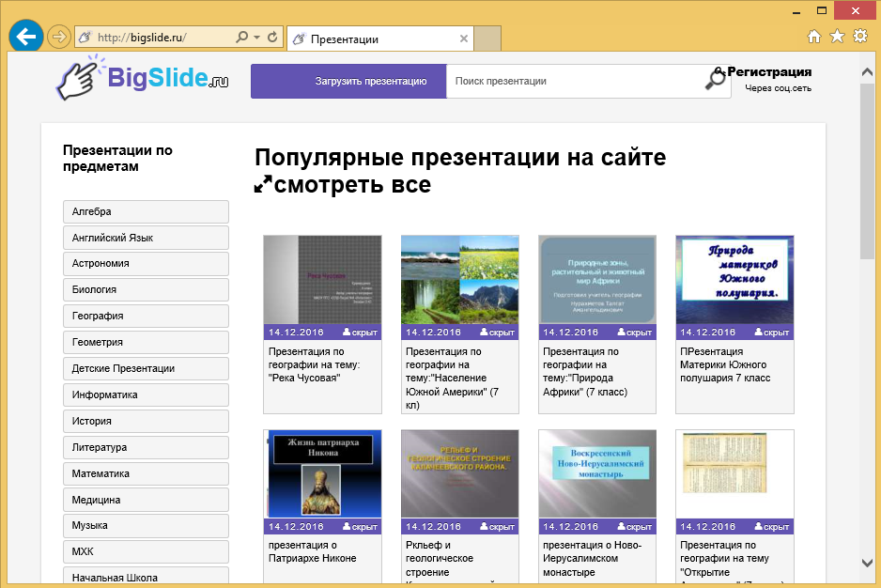
Task: Open Favorites star icon
Action: click(836, 37)
